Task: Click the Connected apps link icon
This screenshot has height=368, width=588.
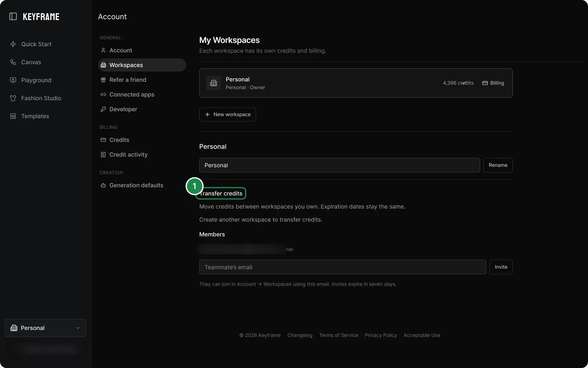Action: 103,94
